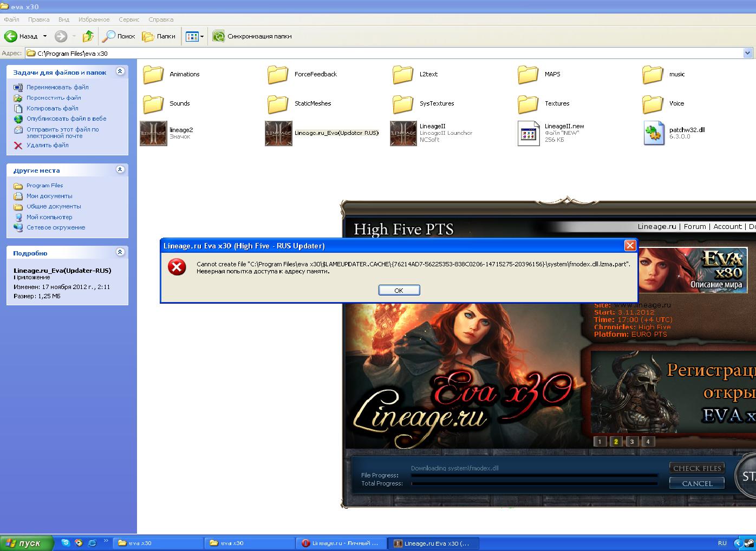
Task: Select the LineageII Launcher application icon
Action: (403, 133)
